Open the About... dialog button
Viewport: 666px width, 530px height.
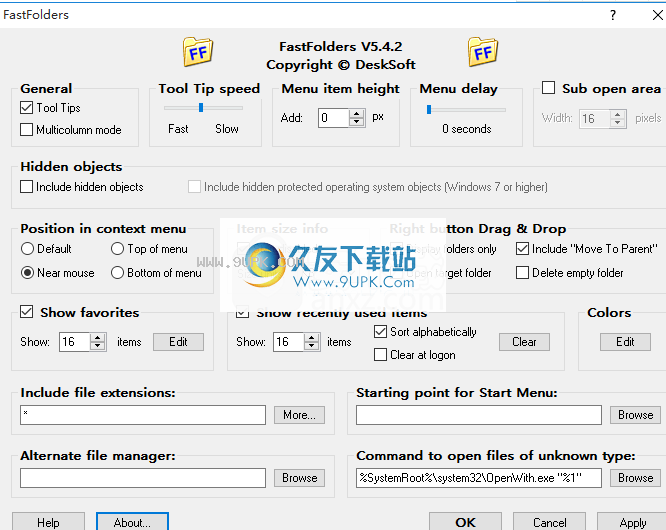[132, 522]
